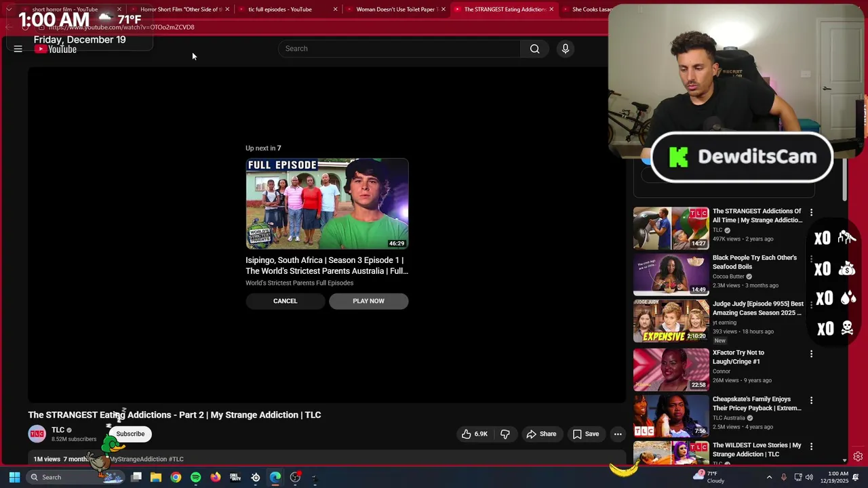Open options menu for Cheapskate's Family video
The width and height of the screenshot is (868, 488).
click(811, 401)
